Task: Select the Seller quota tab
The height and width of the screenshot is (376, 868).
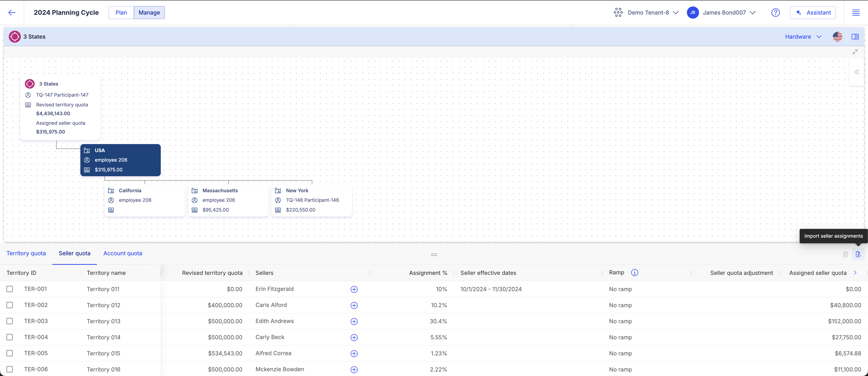Action: click(x=74, y=253)
